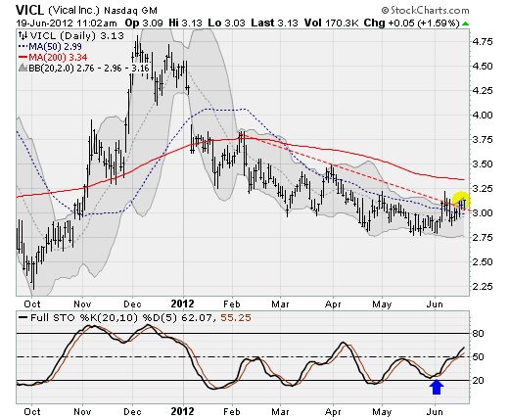Click the price bar icon beside VICL (Daily)
The image size is (509, 420).
(23, 35)
